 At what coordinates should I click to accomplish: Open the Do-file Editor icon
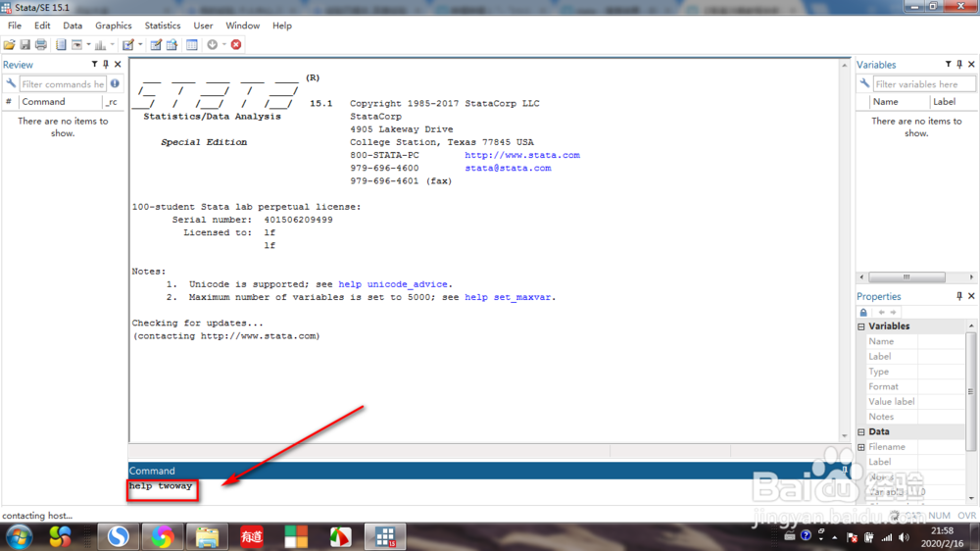pyautogui.click(x=128, y=44)
